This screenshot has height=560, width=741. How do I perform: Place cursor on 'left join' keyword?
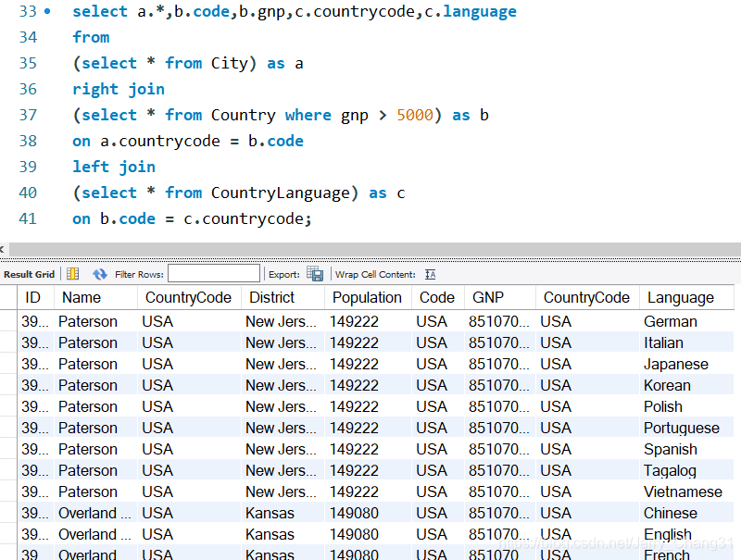(x=113, y=167)
